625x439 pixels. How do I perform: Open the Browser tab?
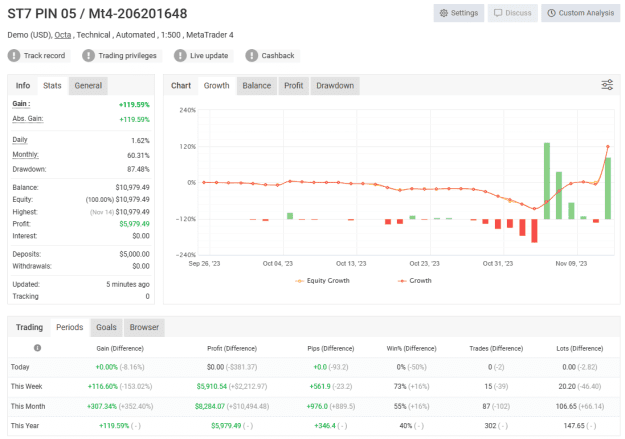coord(144,327)
